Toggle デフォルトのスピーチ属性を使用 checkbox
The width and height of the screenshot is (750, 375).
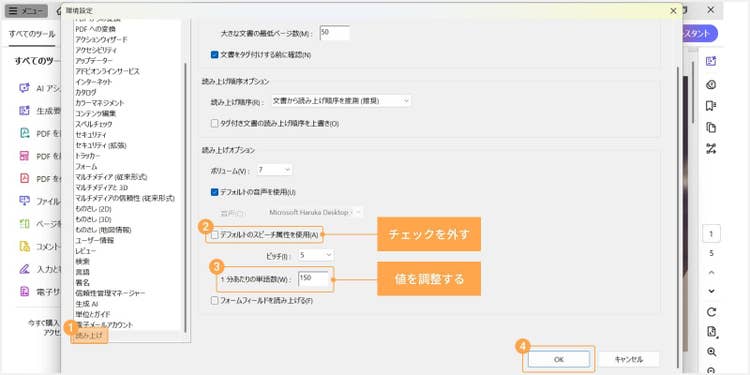pos(214,235)
